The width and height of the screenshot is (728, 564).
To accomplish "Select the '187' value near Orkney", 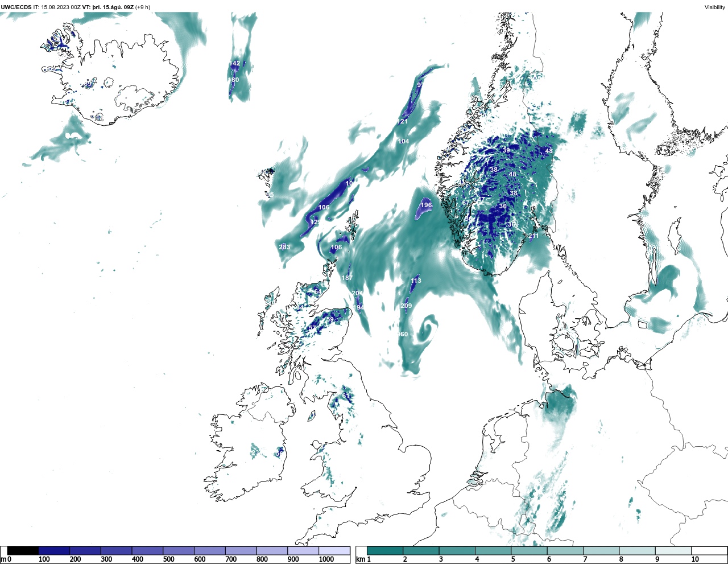I will coord(347,278).
